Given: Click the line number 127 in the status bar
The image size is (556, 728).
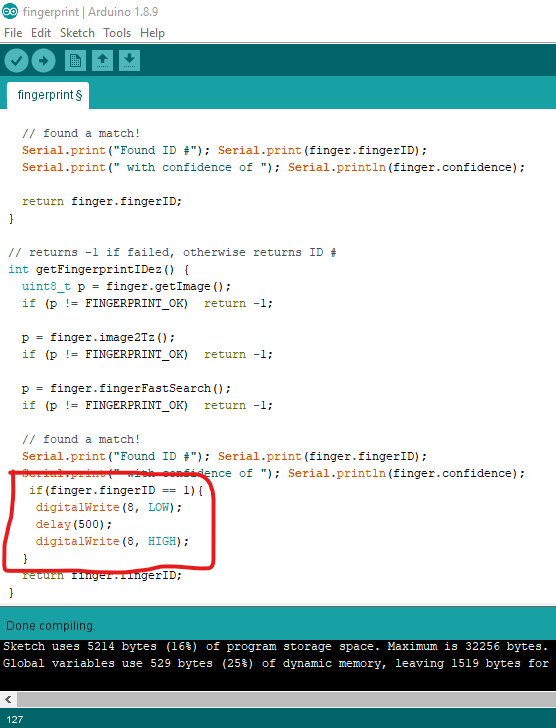Looking at the screenshot, I should (15, 719).
